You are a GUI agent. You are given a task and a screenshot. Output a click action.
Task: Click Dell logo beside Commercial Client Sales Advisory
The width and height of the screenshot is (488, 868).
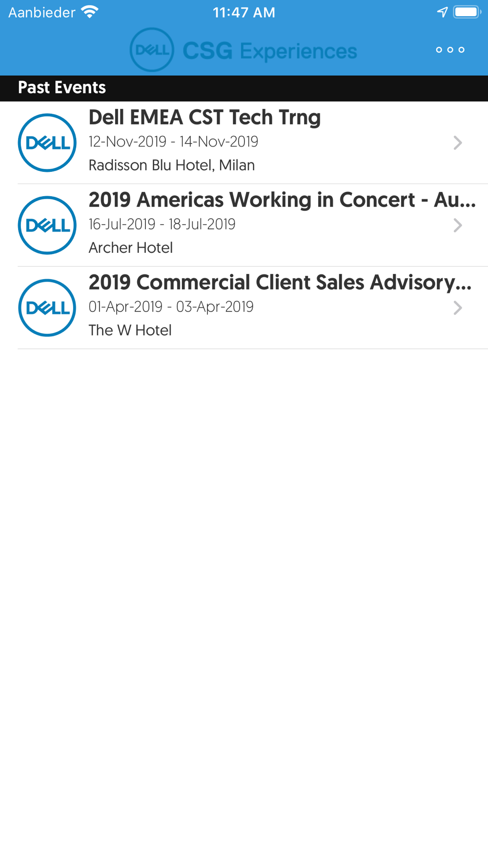coord(47,308)
